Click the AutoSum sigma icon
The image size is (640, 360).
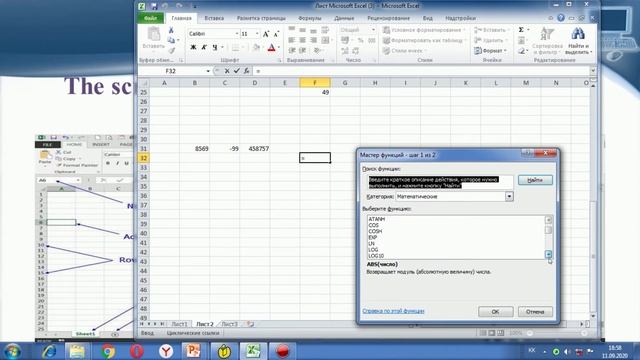pos(521,30)
